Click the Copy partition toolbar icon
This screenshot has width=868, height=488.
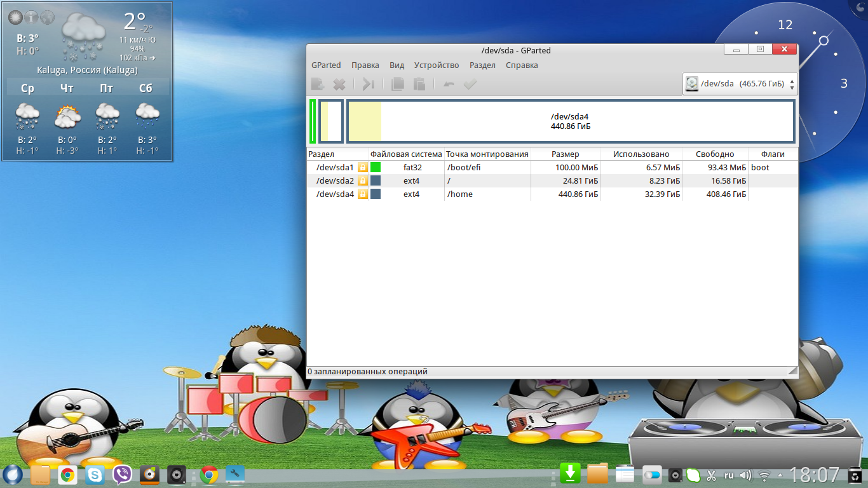pos(398,84)
